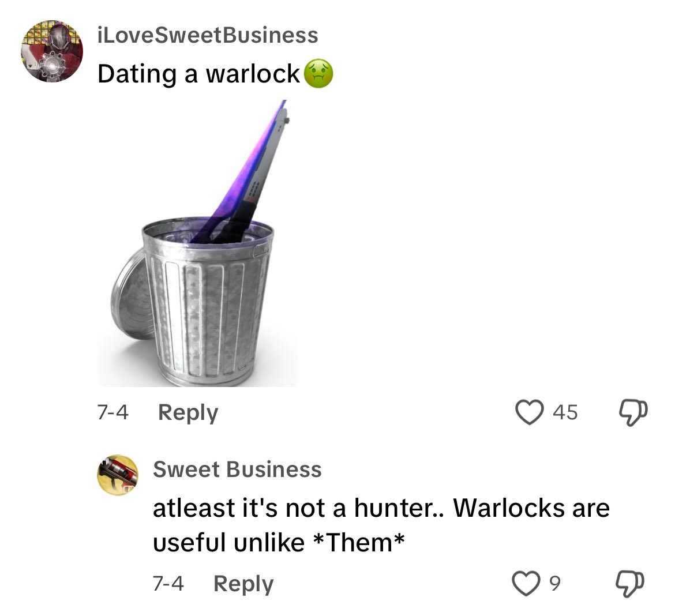
Task: Tap the heart on Sweet Business's reply
Action: 526,583
